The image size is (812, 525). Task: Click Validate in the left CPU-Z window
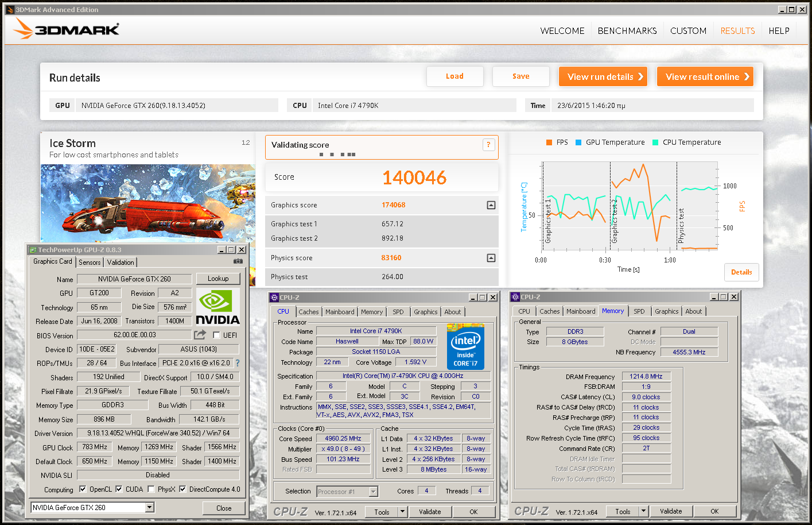click(x=430, y=512)
